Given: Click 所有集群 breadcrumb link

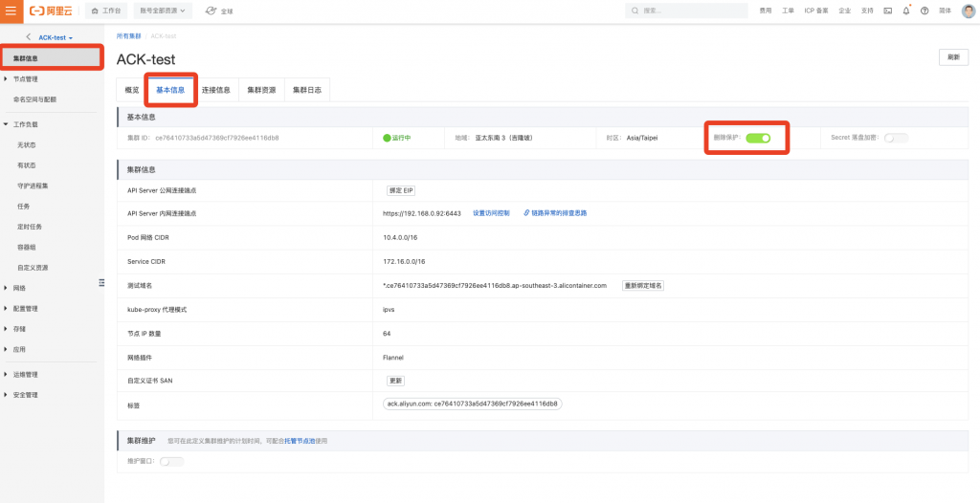Looking at the screenshot, I should 129,36.
